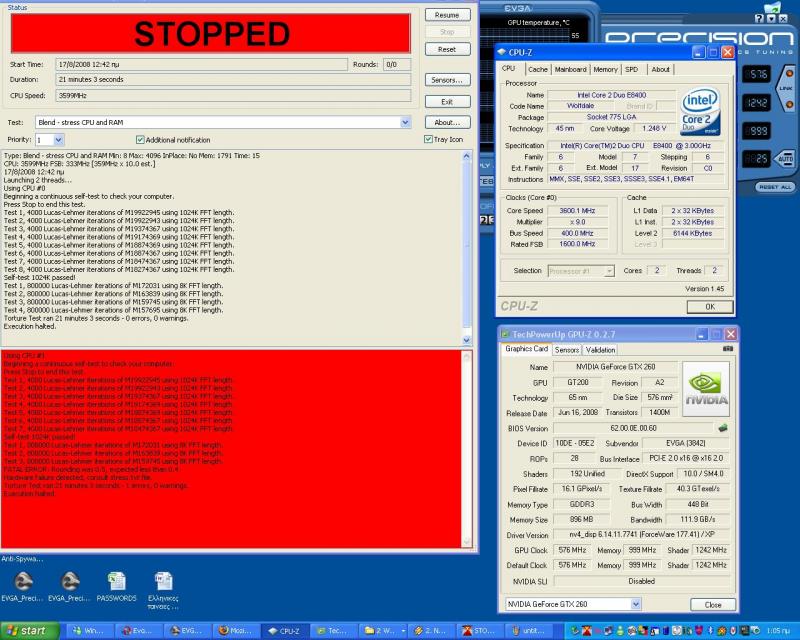This screenshot has width=800, height=640.
Task: Switch to the SPD tab in CPU-Z
Action: click(632, 69)
